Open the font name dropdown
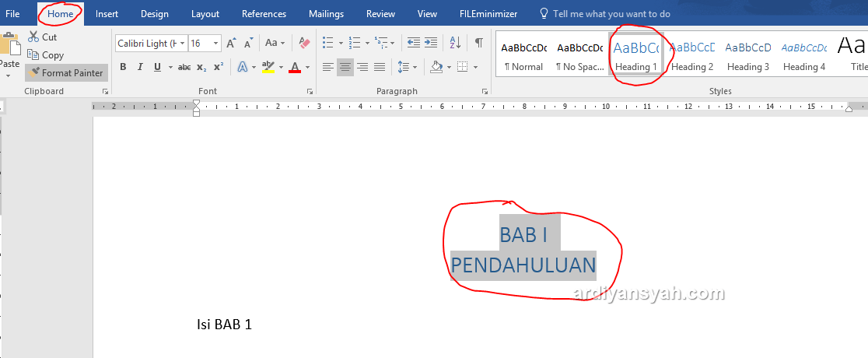 click(x=182, y=44)
